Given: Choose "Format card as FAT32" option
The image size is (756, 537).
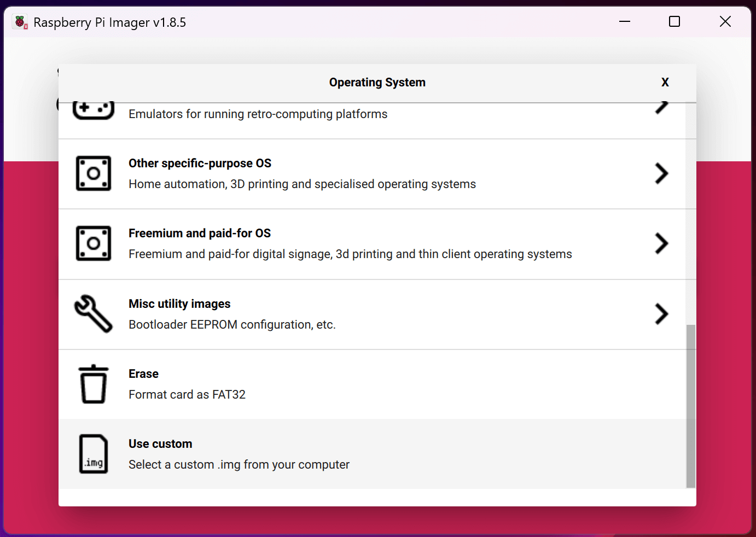Looking at the screenshot, I should [187, 395].
